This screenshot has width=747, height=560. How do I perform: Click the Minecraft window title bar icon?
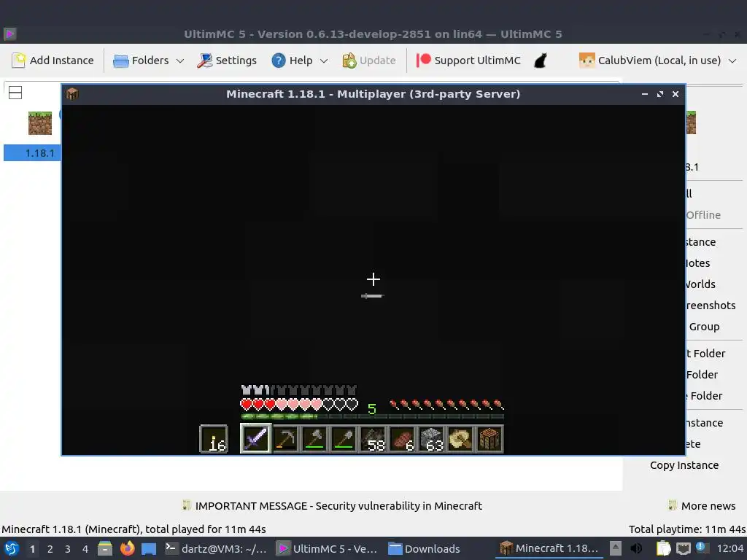point(72,94)
